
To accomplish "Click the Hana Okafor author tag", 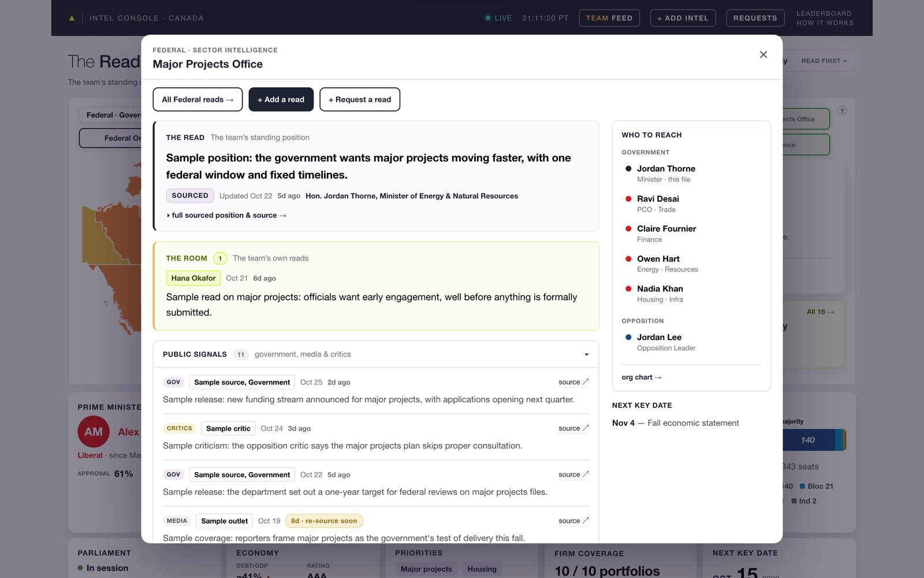I will click(x=193, y=278).
